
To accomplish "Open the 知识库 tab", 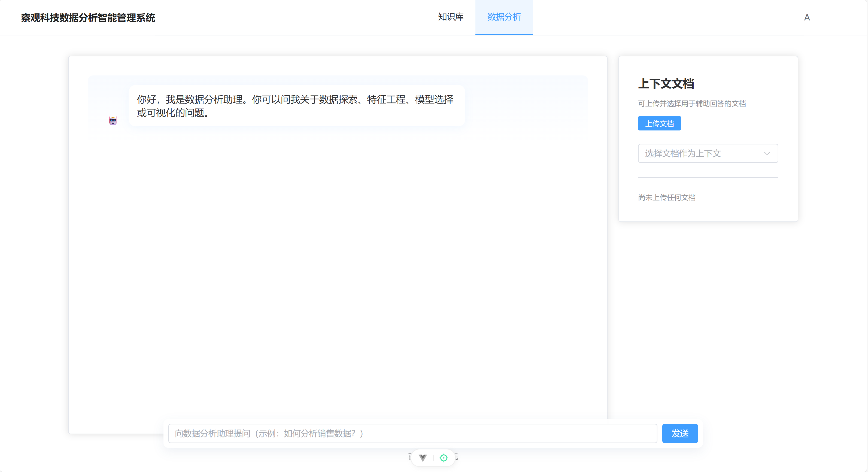I will click(x=451, y=17).
